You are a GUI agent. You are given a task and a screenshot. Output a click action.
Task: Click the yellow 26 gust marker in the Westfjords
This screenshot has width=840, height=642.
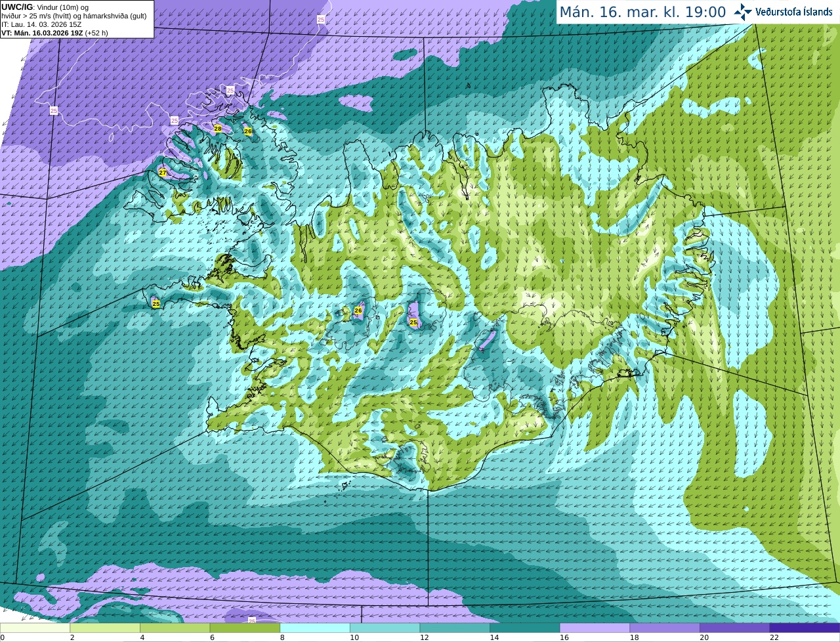tap(248, 131)
